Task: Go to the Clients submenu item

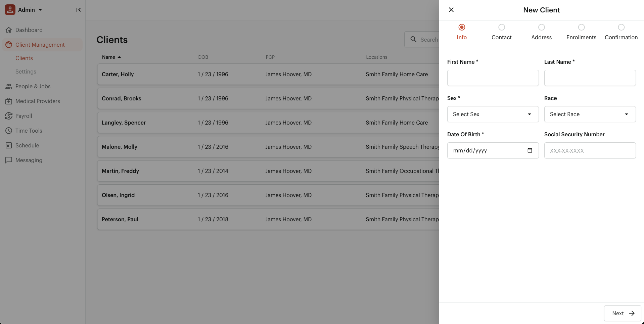Action: [24, 58]
